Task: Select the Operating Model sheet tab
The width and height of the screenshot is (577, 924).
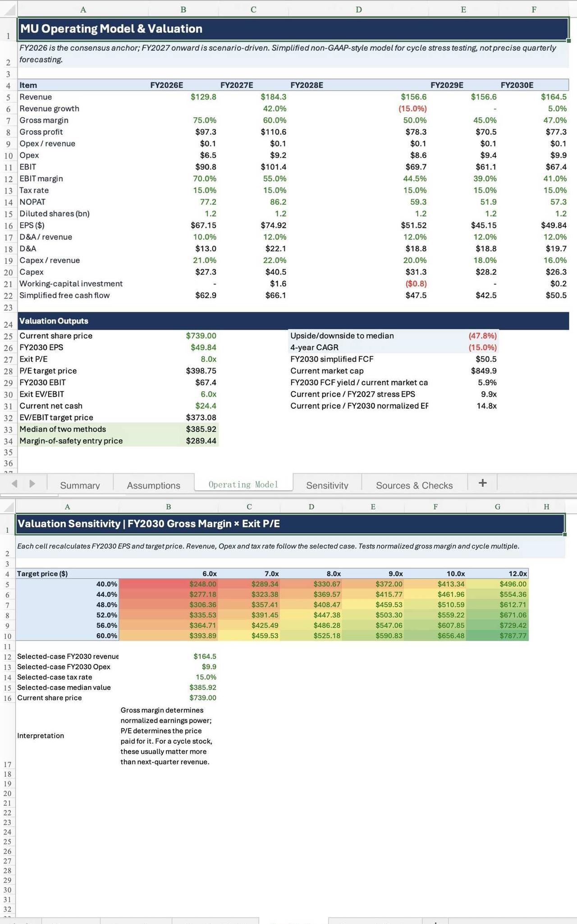Action: (243, 484)
